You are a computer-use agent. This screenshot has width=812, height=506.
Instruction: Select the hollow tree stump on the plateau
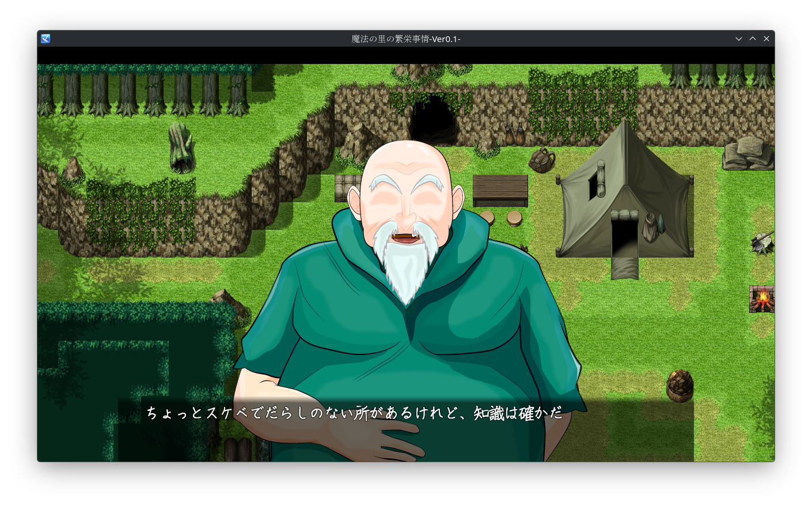coord(181,148)
